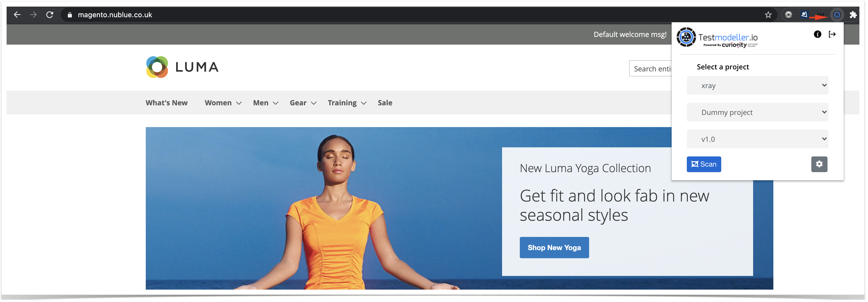Click into the store search field

[650, 69]
